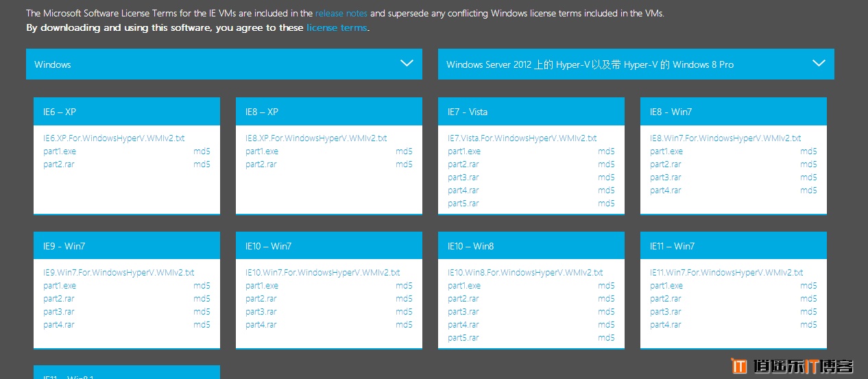This screenshot has width=868, height=379.
Task: Open IE7.Vista.For.WindowsHyperV.WMIv2.txt link
Action: click(522, 138)
